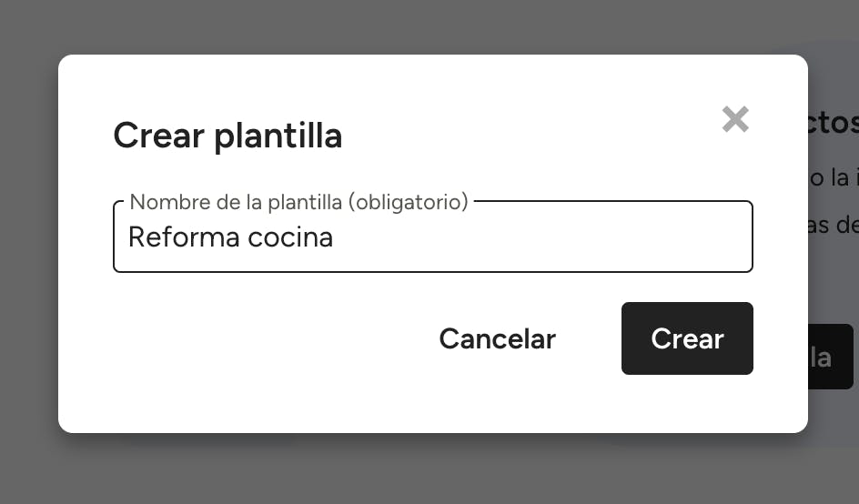
Task: Click the 'Crear plantilla' dialog heading
Action: click(x=227, y=136)
